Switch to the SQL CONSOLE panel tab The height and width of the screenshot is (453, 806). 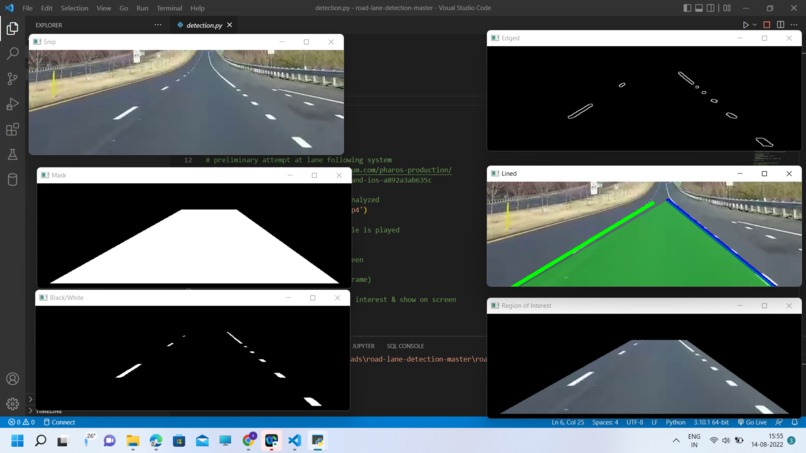(405, 346)
